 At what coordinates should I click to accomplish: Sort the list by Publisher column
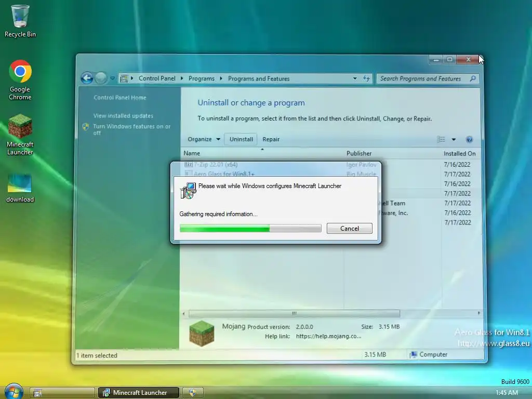358,153
